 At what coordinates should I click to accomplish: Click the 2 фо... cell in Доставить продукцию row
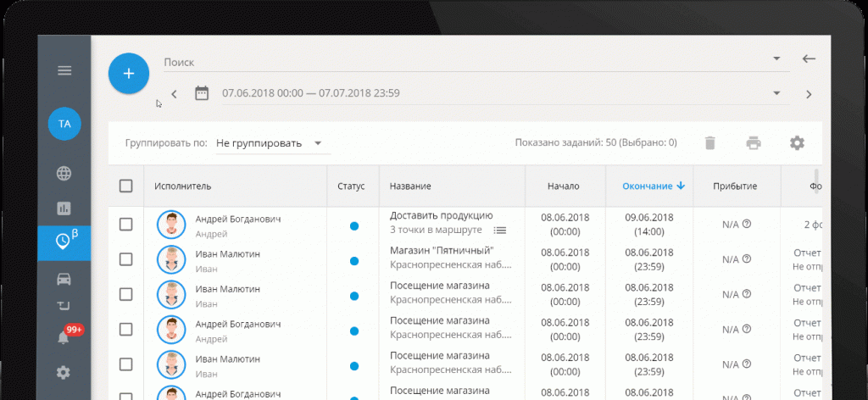click(x=813, y=225)
